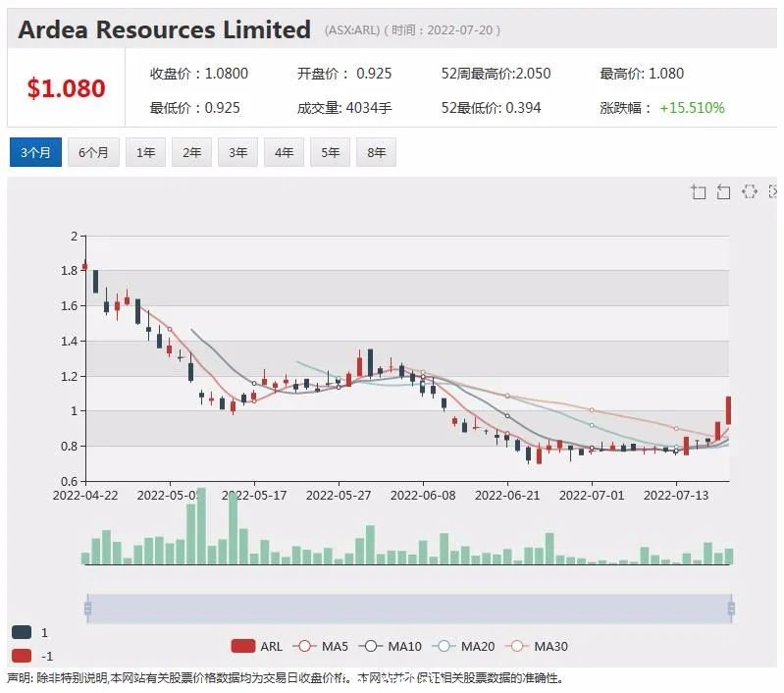This screenshot has width=784, height=693.
Task: Click the 声明 disclaimer text at bottom
Action: 286,678
